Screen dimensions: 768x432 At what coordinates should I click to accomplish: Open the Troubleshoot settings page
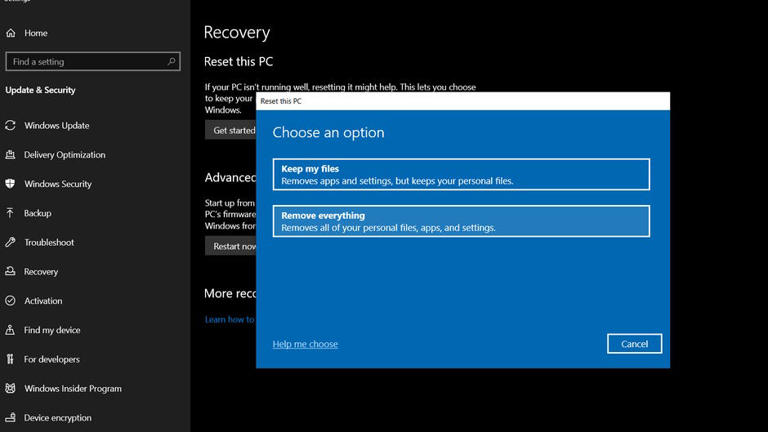coord(49,242)
